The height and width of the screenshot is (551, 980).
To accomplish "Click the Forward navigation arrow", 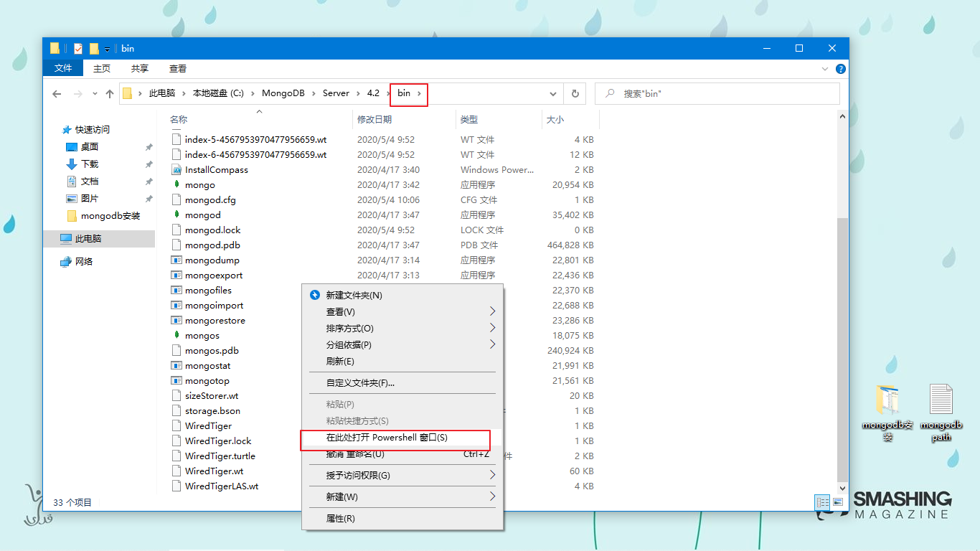I will click(78, 93).
